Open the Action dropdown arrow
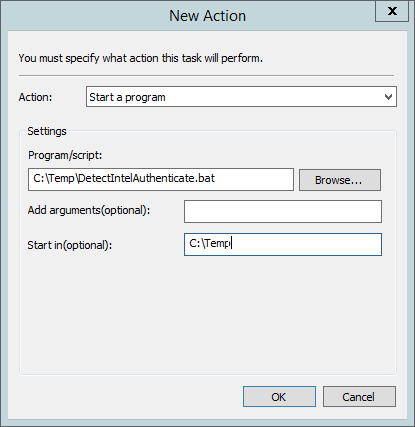Viewport: 415px width, 427px height. pyautogui.click(x=388, y=97)
